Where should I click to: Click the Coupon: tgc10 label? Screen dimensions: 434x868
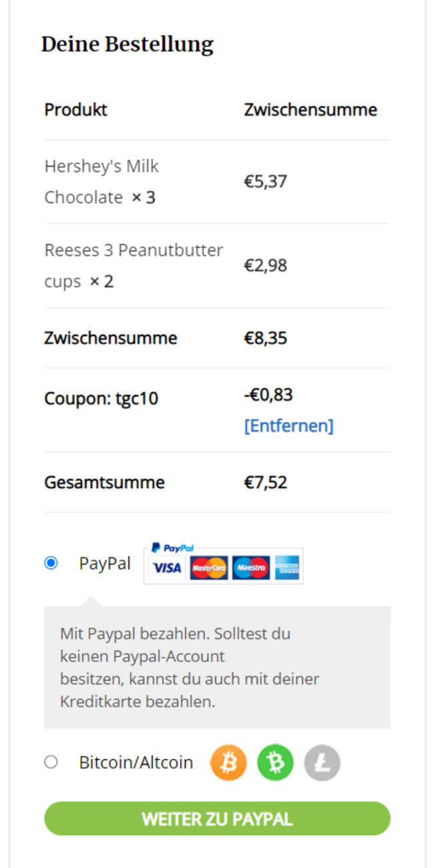click(x=101, y=399)
